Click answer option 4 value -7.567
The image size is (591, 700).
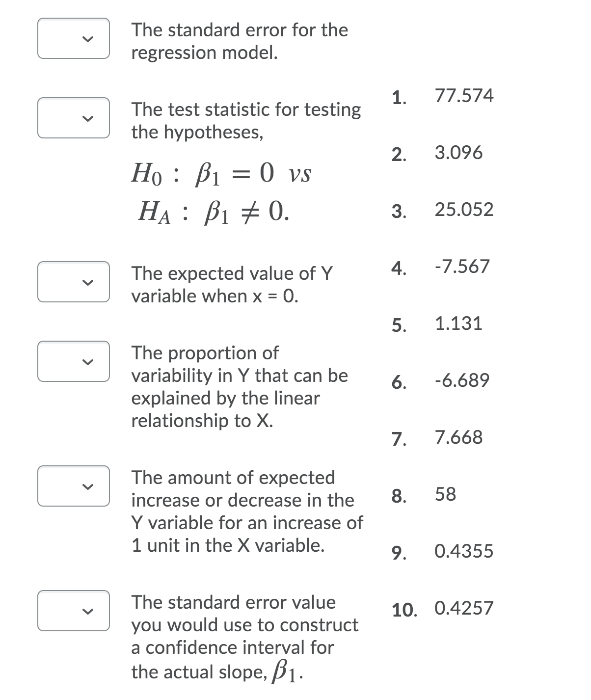[462, 267]
